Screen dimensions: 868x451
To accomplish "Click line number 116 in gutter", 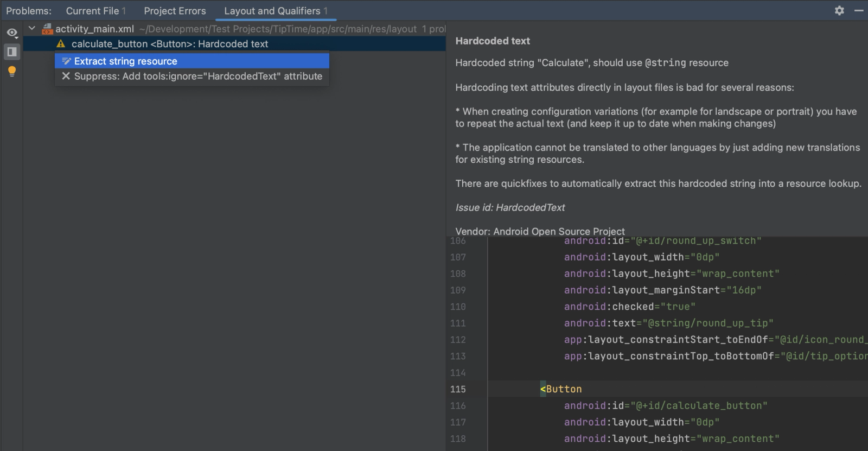I will pos(457,406).
